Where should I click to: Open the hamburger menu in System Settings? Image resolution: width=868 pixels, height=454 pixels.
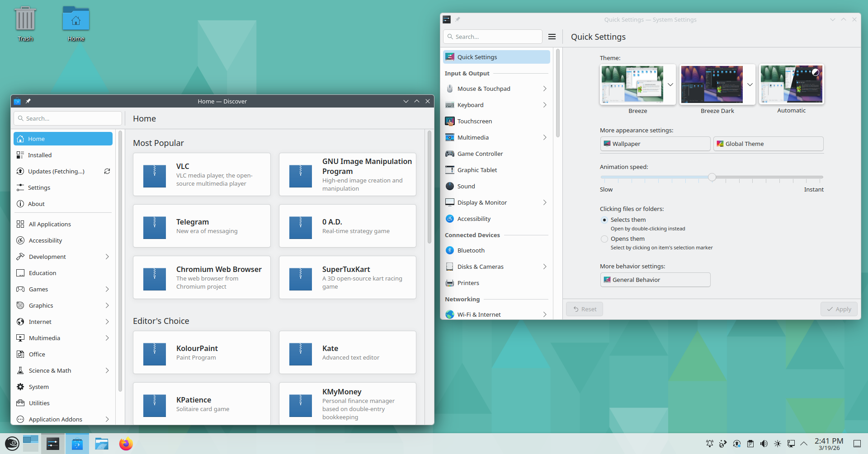tap(552, 37)
